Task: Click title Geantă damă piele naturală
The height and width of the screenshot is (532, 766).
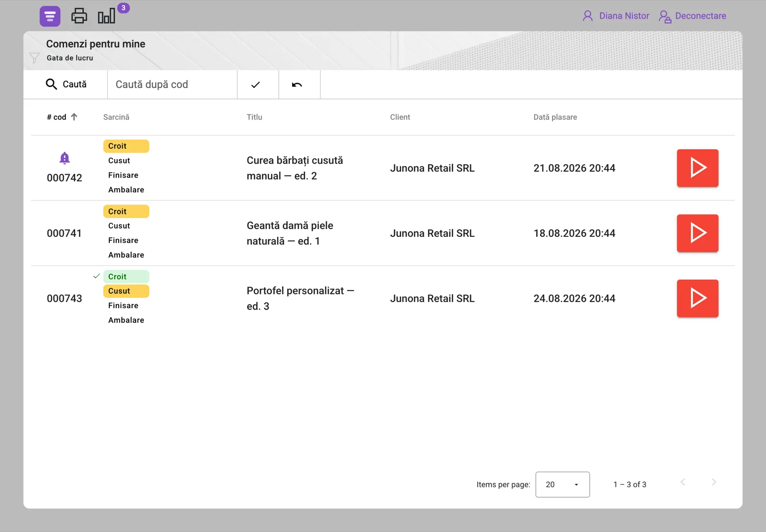Action: [x=290, y=233]
